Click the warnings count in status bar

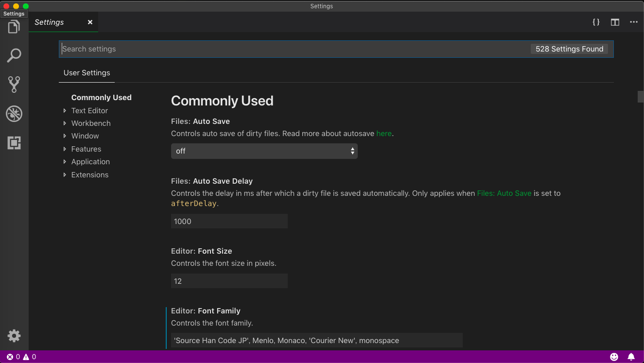coord(30,357)
